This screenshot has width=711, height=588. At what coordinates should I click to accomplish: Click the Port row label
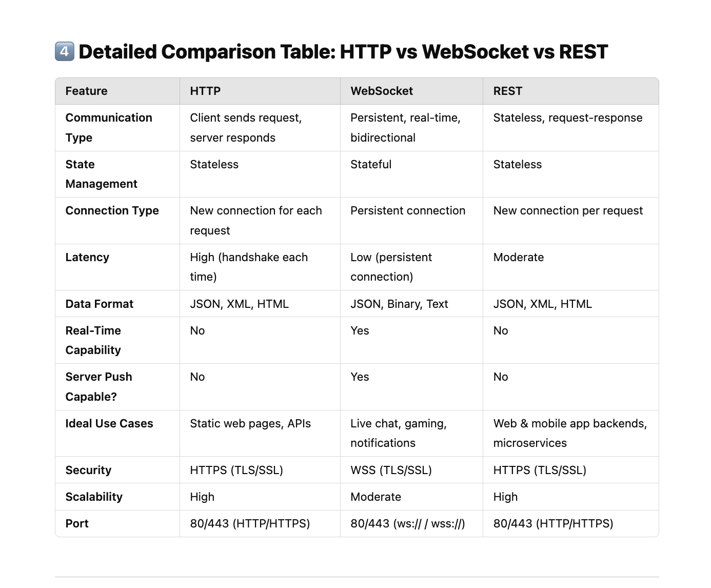click(77, 523)
